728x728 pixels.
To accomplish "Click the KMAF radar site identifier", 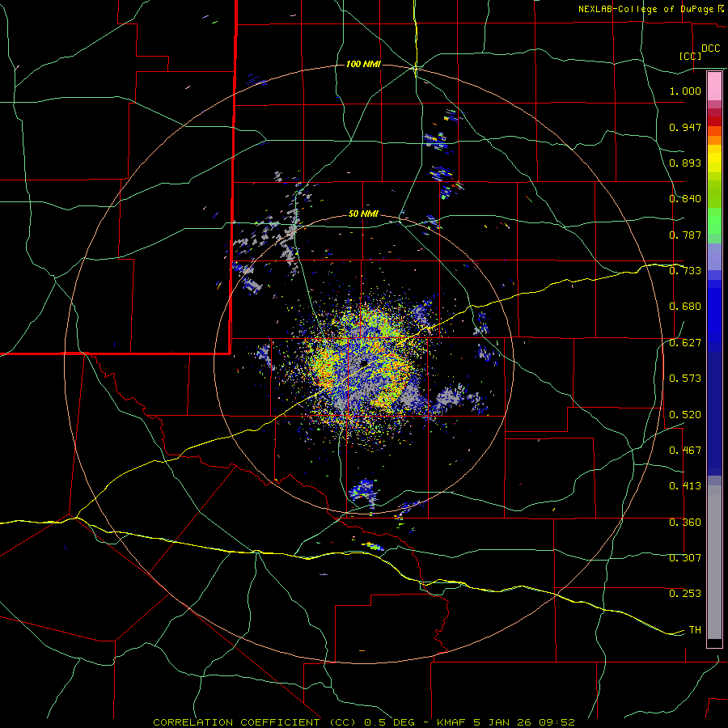I will pos(453,722).
